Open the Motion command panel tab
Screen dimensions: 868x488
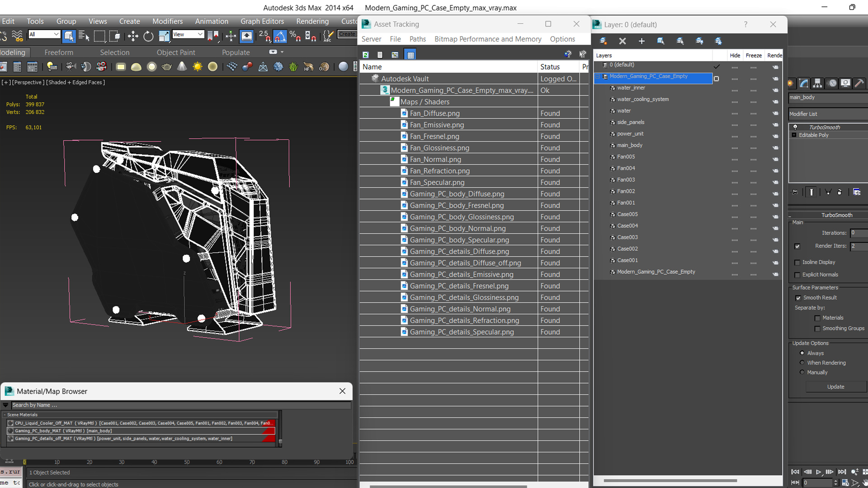pyautogui.click(x=832, y=83)
